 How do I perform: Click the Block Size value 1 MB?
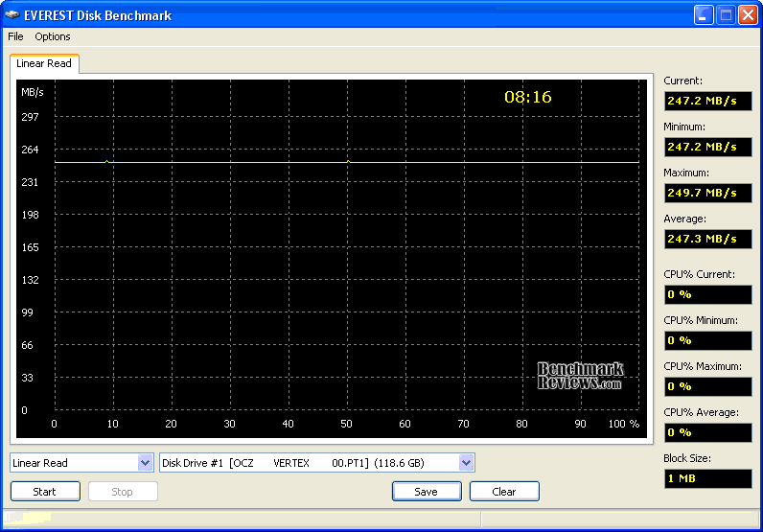click(x=708, y=478)
